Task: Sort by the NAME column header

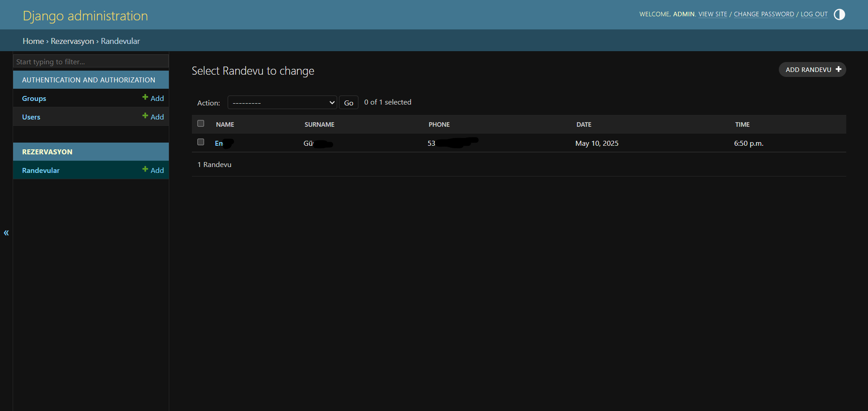Action: tap(225, 124)
